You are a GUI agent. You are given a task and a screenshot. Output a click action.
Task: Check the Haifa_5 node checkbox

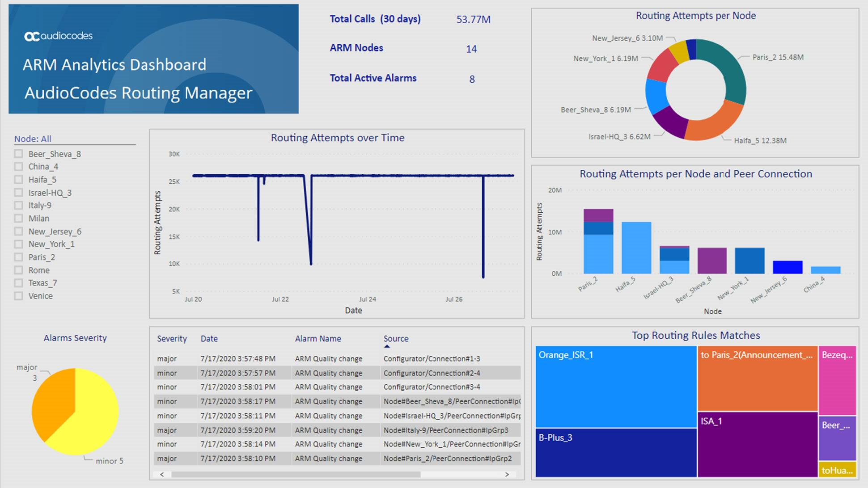pyautogui.click(x=18, y=180)
